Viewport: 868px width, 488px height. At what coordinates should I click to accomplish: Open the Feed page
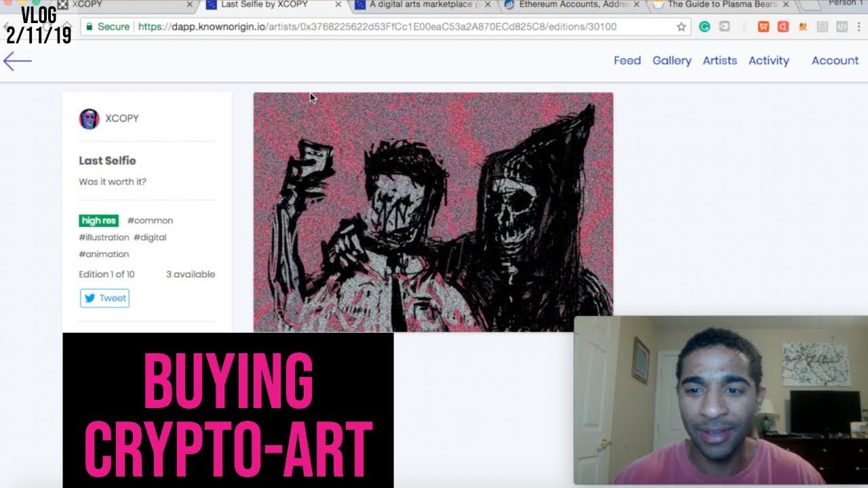click(627, 61)
